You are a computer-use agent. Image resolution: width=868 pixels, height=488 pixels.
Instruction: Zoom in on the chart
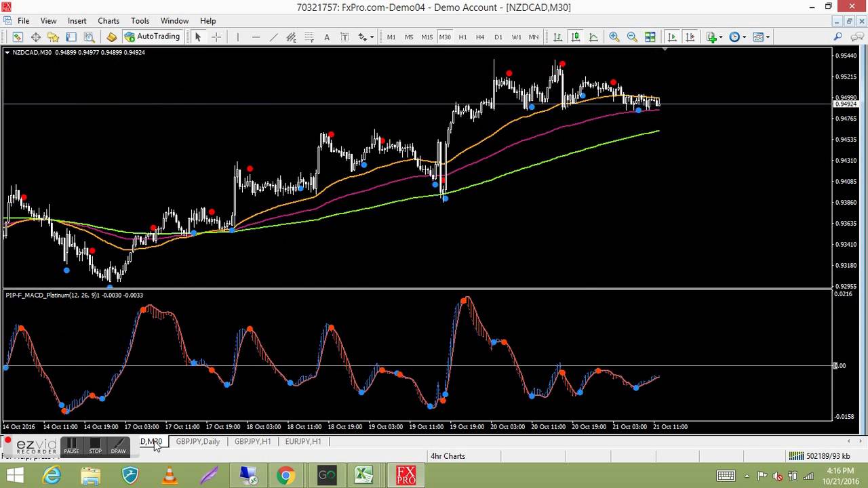(x=614, y=37)
